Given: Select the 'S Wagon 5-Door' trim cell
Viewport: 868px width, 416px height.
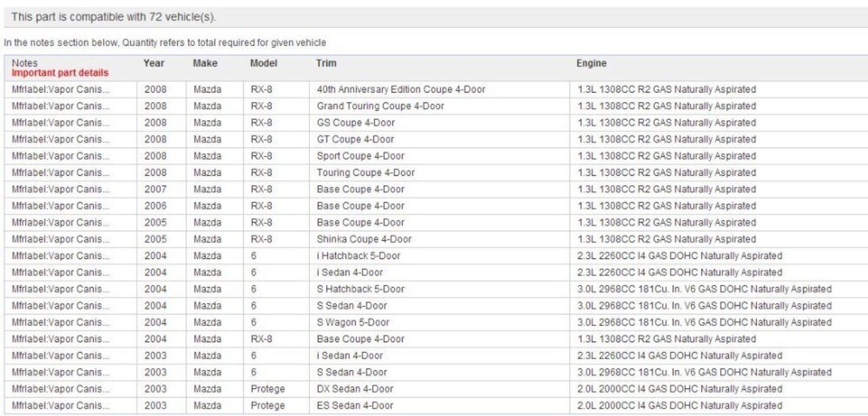Looking at the screenshot, I should [x=353, y=322].
